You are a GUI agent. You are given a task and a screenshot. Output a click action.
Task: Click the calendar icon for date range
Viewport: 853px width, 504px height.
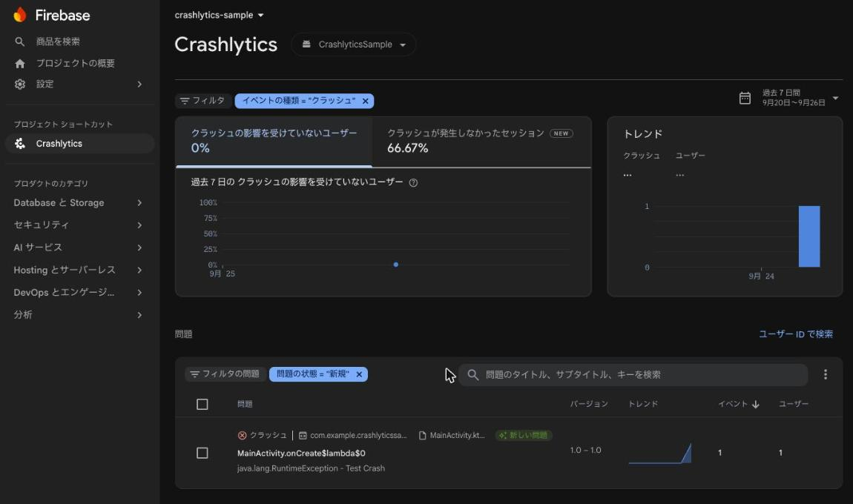pos(745,98)
